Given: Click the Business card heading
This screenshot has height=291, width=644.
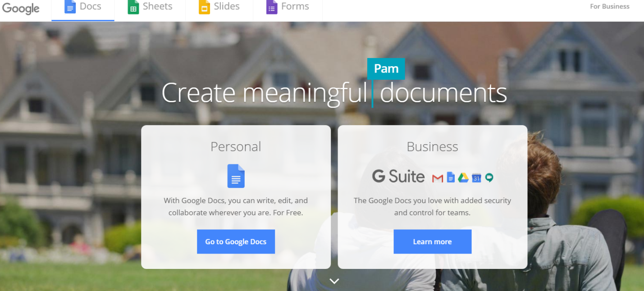Looking at the screenshot, I should tap(432, 146).
